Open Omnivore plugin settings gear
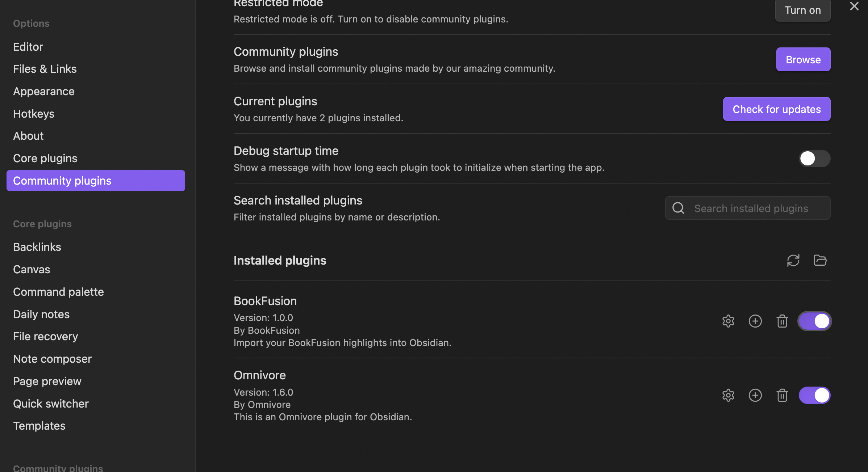Screen dimensions: 868x472 tap(728, 395)
